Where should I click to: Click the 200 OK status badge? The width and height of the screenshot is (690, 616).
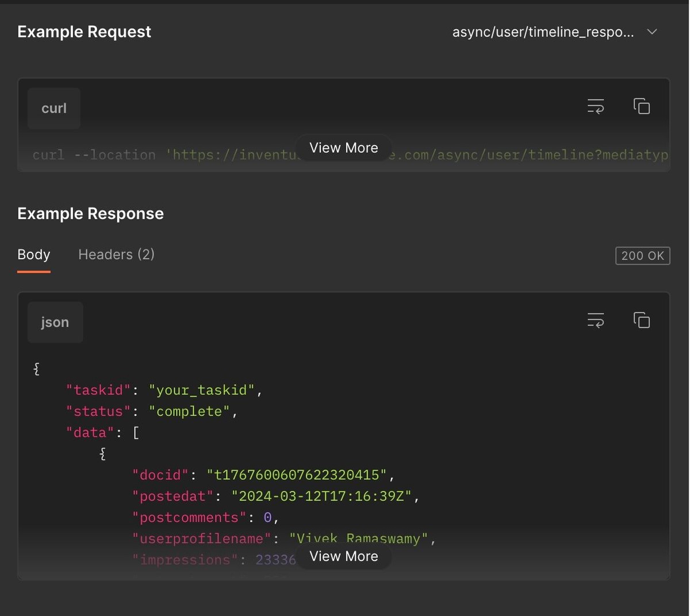[642, 256]
